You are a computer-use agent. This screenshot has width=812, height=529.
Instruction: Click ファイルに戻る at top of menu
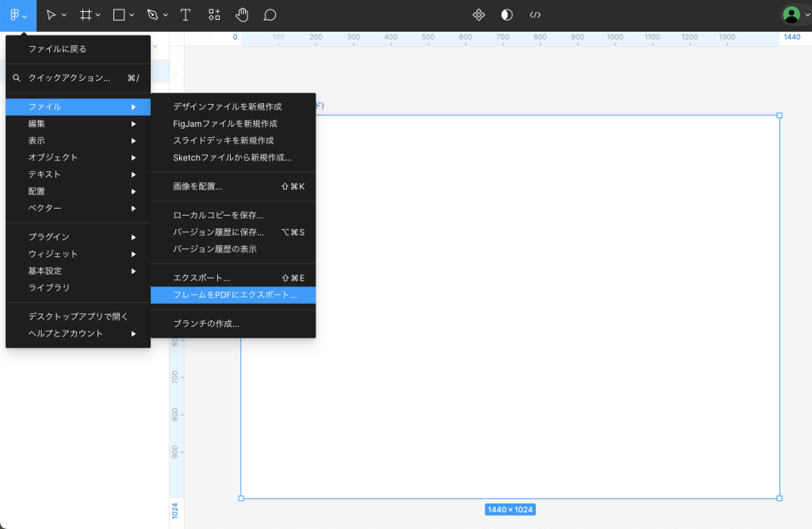tap(57, 49)
